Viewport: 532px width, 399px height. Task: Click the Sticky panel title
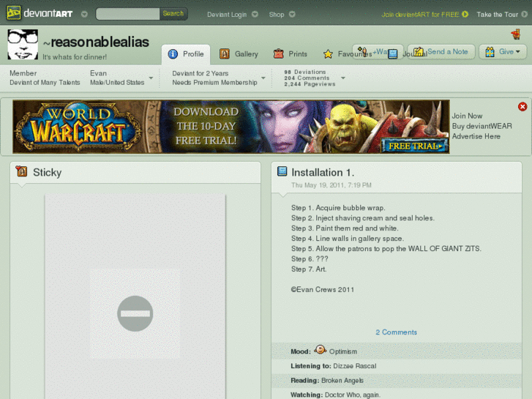47,173
